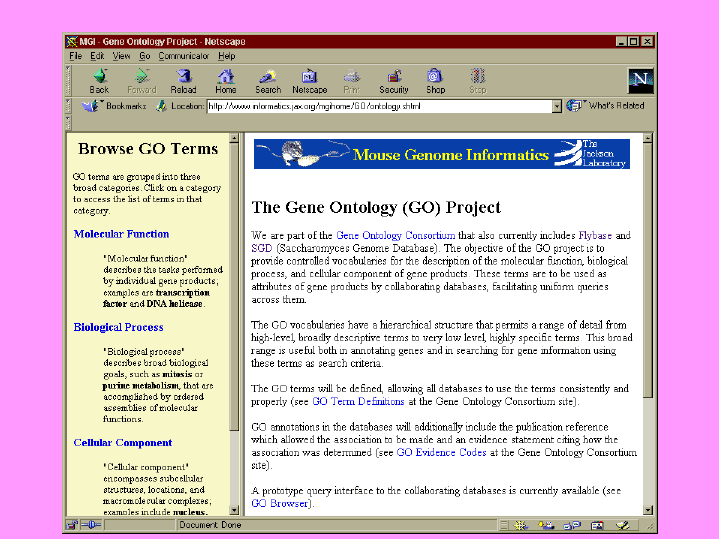This screenshot has width=719, height=539.
Task: Click the Shop toolbar button
Action: pyautogui.click(x=435, y=81)
